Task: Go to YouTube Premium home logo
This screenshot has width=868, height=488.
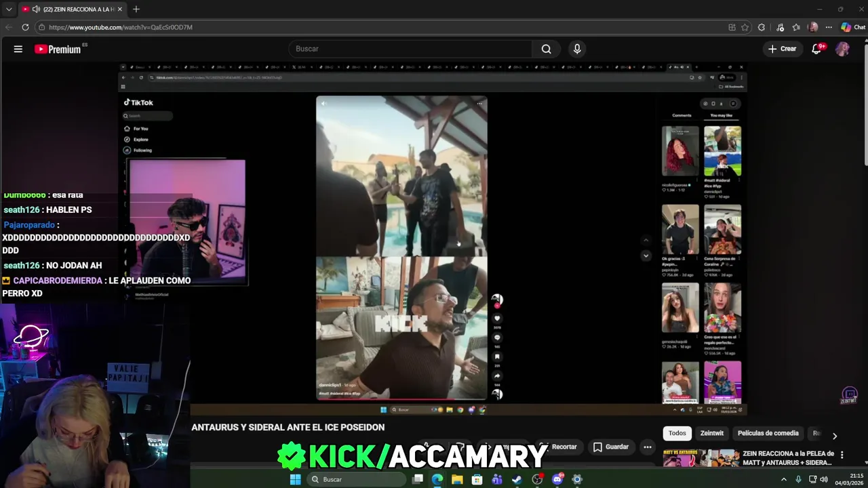Action: (58, 49)
